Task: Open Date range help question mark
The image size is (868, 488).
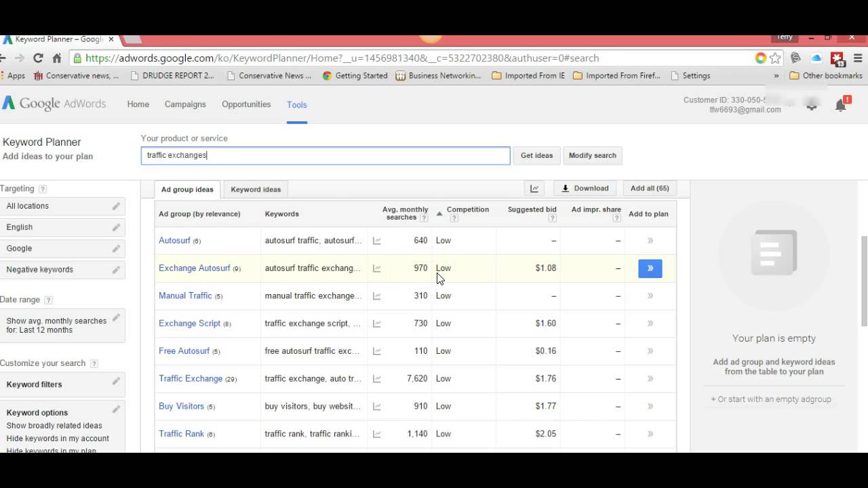Action: coord(48,300)
